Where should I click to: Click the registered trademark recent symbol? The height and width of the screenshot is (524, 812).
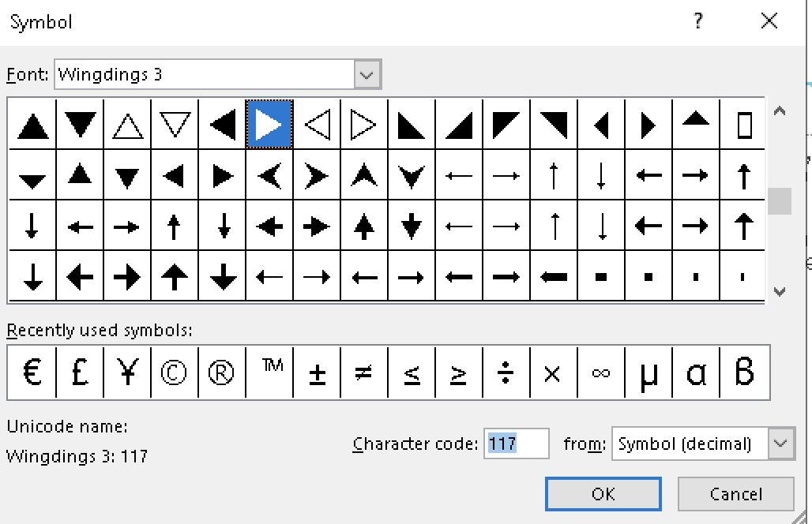[221, 372]
